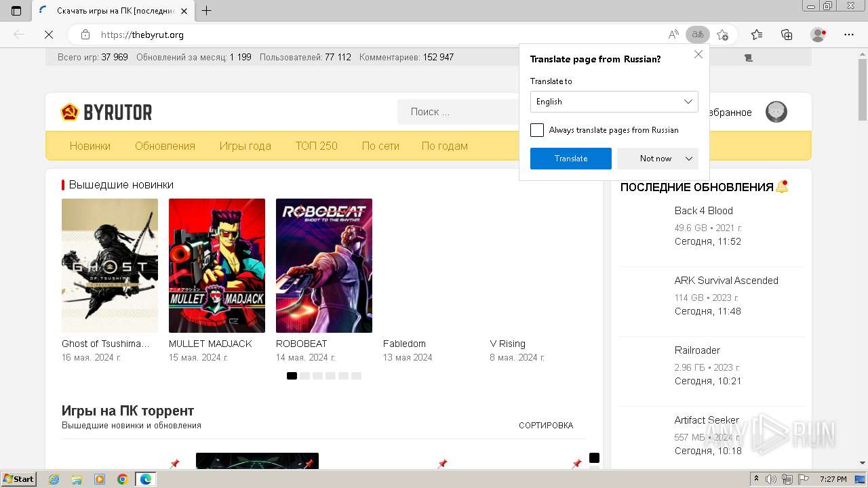Click the network tray icon
Screen dimensions: 868x488
pyautogui.click(x=788, y=479)
